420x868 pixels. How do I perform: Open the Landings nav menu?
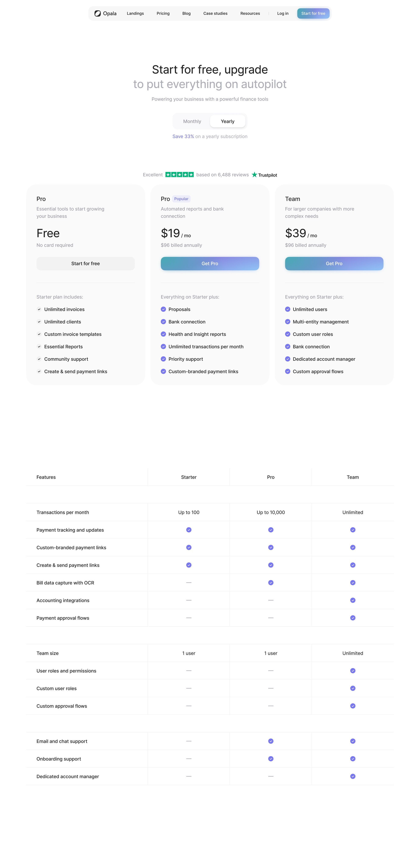point(135,14)
